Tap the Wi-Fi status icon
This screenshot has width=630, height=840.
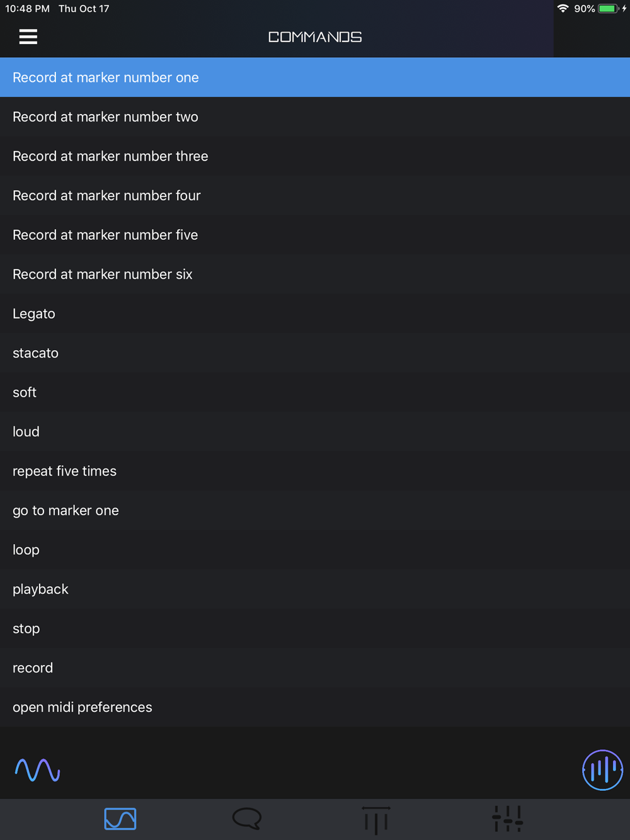[563, 9]
